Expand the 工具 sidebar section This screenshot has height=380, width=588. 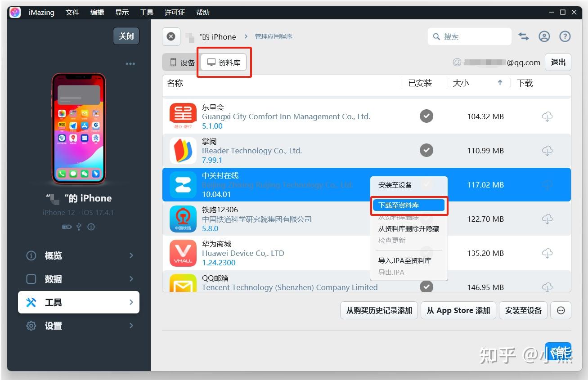pos(53,302)
